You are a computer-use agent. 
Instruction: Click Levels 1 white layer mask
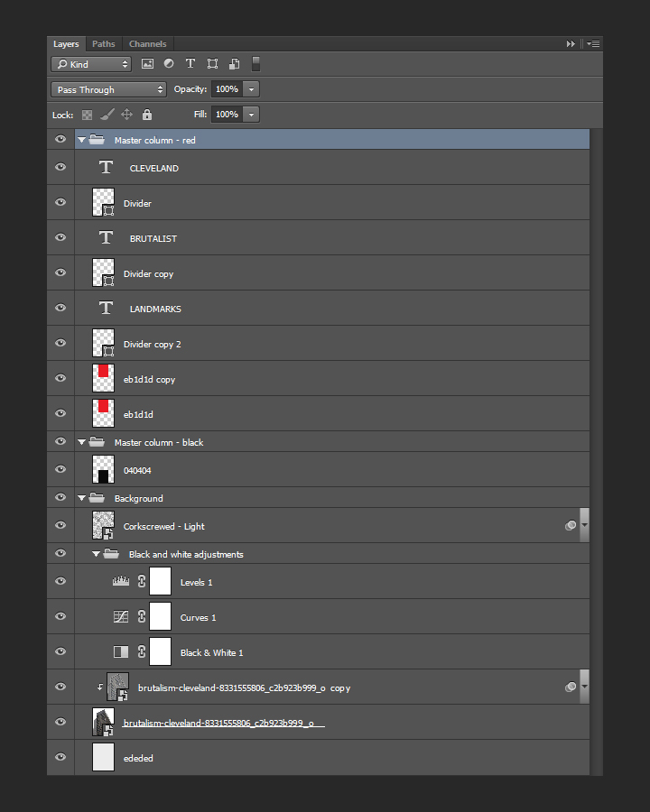point(160,580)
